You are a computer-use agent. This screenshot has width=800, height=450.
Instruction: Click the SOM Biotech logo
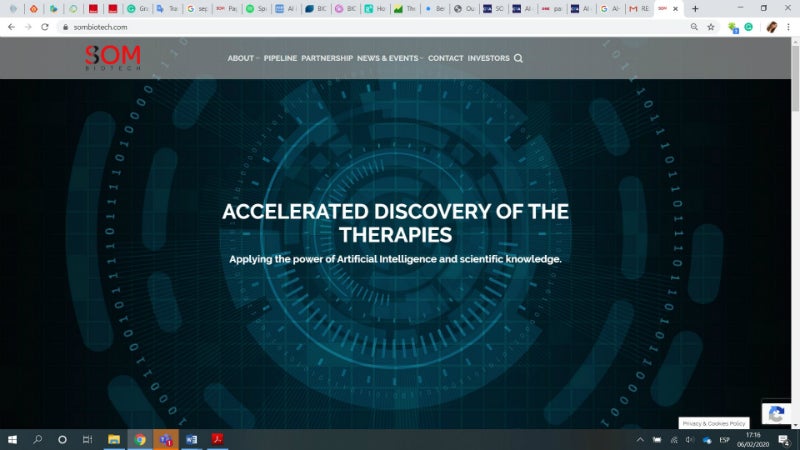pos(112,58)
